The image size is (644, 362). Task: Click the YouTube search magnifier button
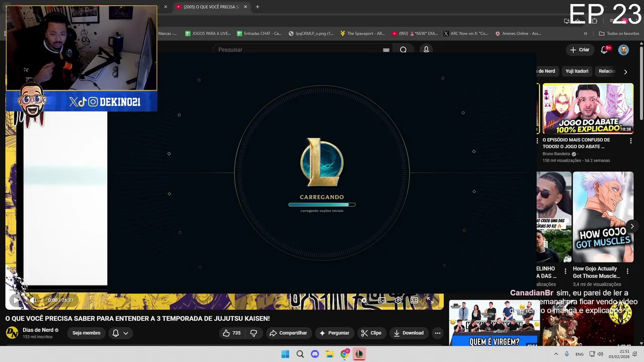click(x=403, y=50)
